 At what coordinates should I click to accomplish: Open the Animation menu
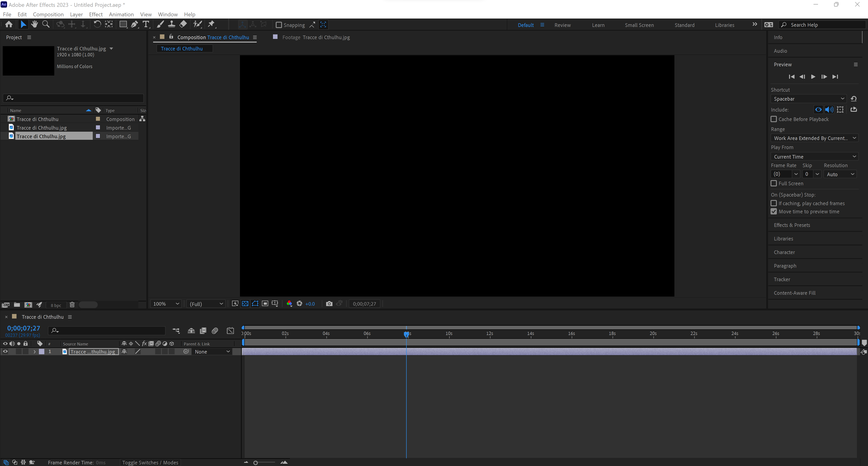point(121,14)
